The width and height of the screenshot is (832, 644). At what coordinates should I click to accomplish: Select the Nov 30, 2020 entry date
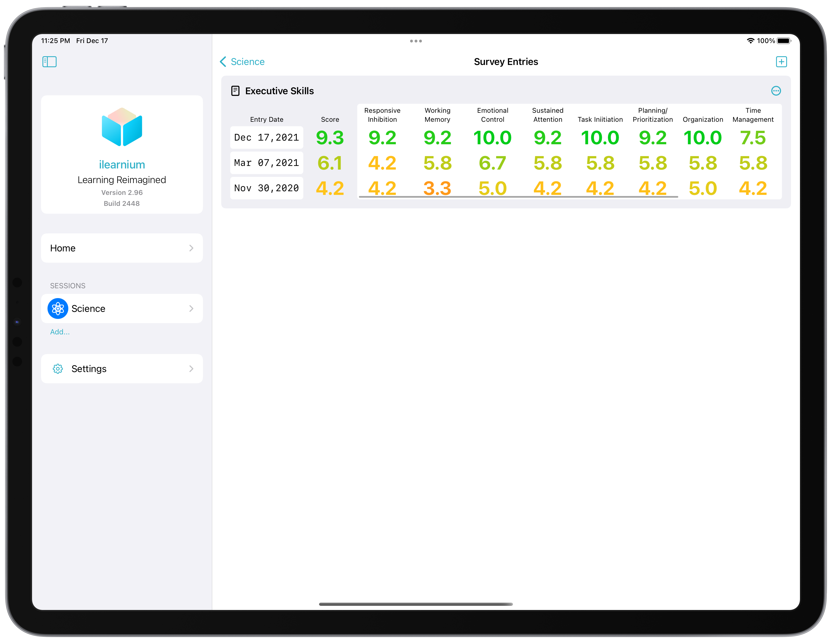tap(266, 188)
